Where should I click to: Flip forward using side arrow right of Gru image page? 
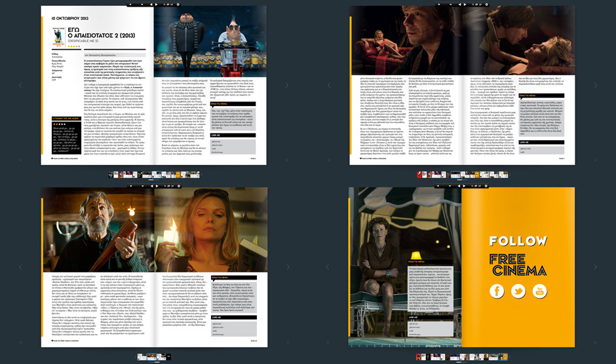point(287,85)
